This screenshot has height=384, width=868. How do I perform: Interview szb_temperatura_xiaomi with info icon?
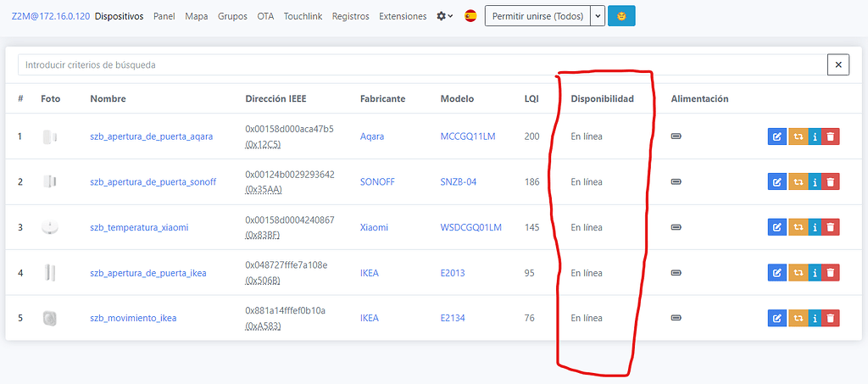click(x=815, y=227)
